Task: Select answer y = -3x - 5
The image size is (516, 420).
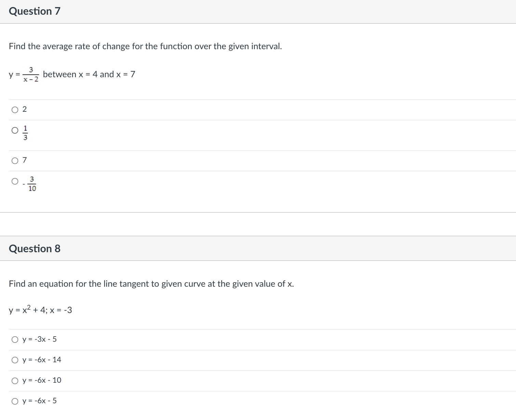Action: tap(15, 339)
